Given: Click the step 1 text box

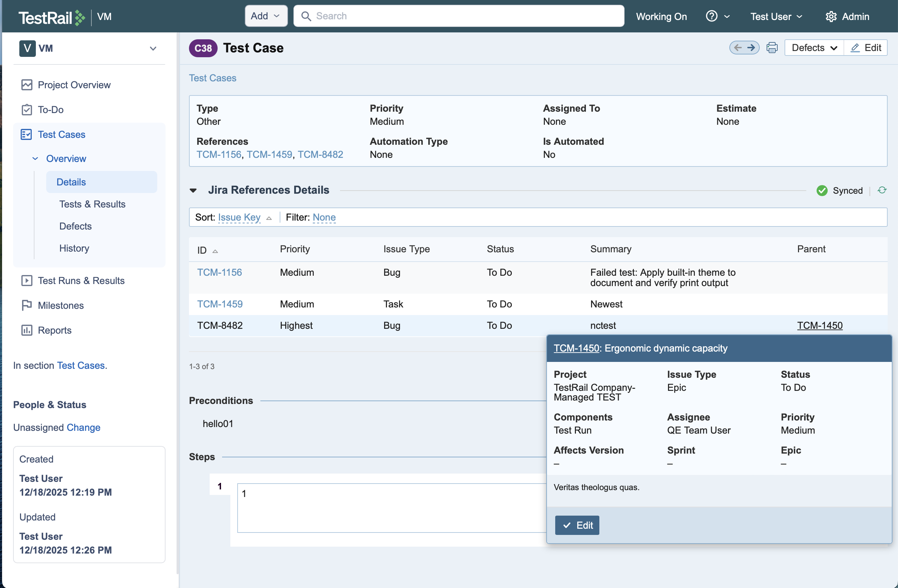Looking at the screenshot, I should click(x=392, y=508).
